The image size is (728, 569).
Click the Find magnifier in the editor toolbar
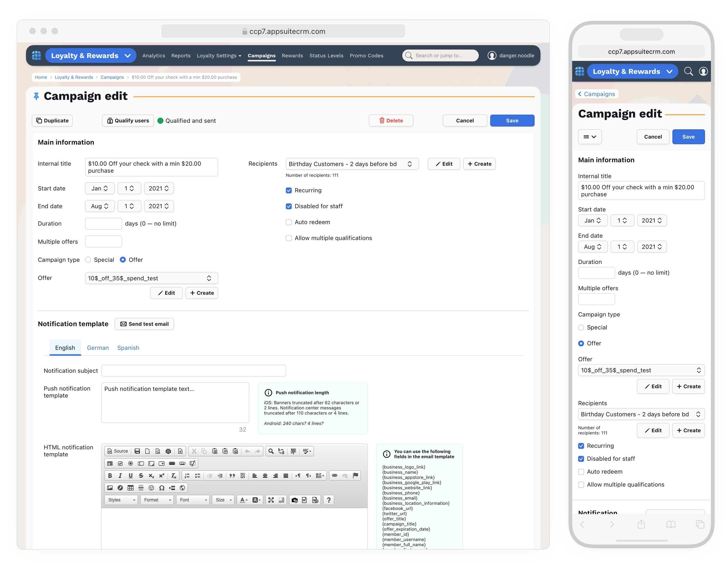271,451
